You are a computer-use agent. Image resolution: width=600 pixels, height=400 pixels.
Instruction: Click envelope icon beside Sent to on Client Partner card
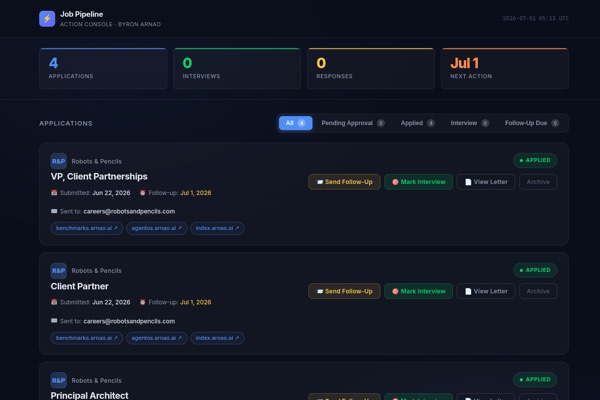54,321
